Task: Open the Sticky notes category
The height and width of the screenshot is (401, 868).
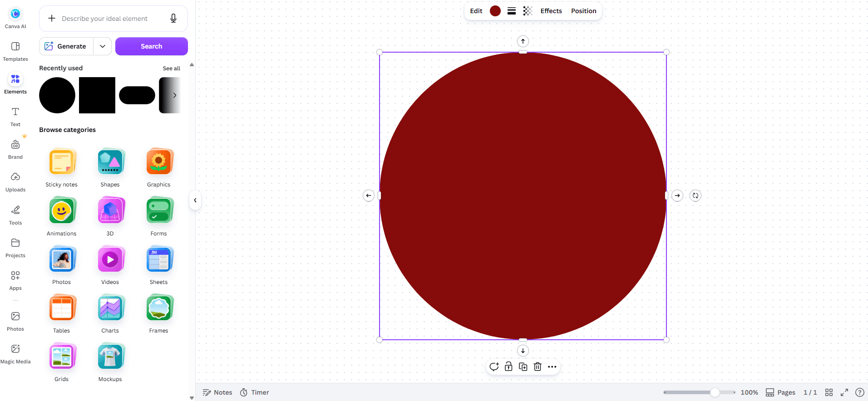Action: pos(62,167)
